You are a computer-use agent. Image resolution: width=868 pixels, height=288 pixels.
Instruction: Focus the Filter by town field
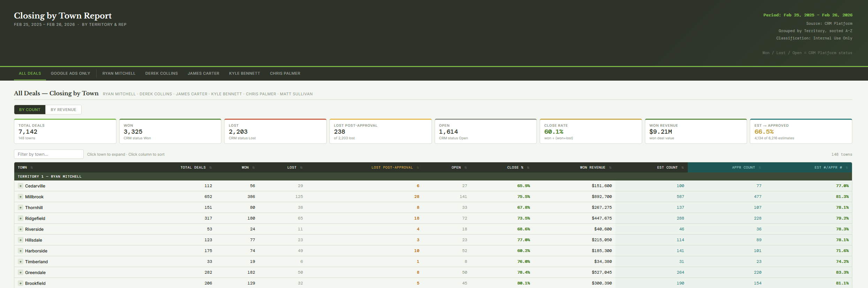coord(49,154)
